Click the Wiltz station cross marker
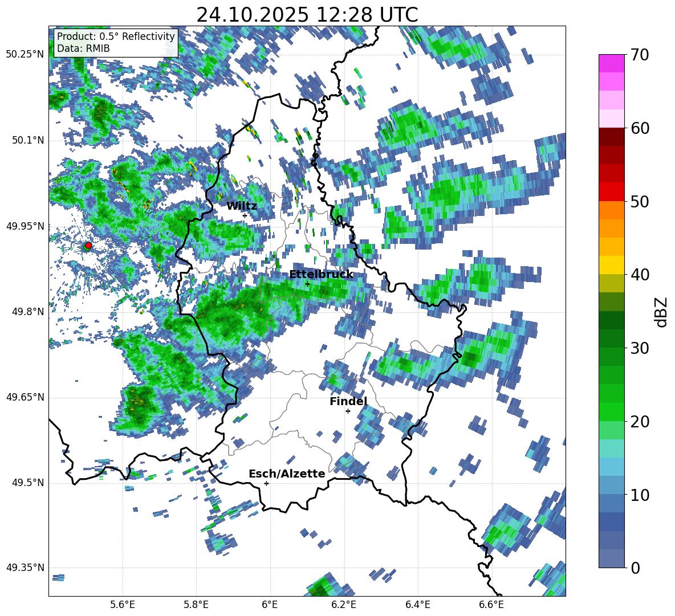Viewport: 675px width, 616px height. click(x=245, y=215)
